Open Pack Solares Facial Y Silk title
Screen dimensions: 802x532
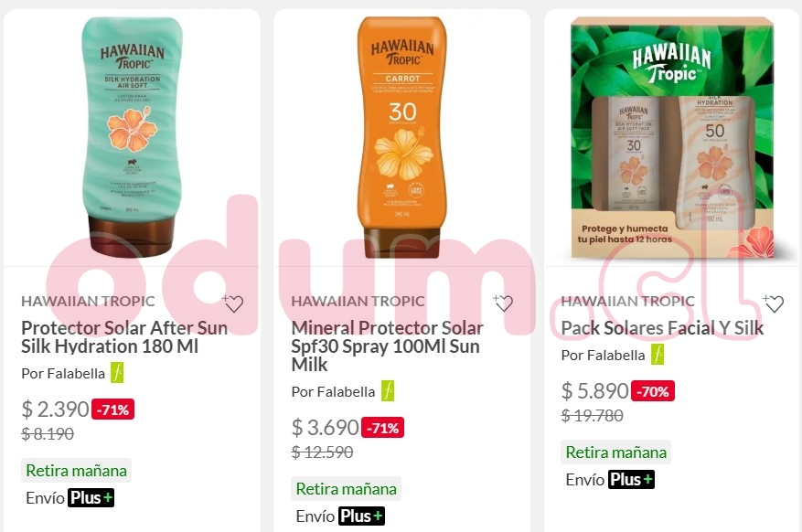pyautogui.click(x=662, y=327)
